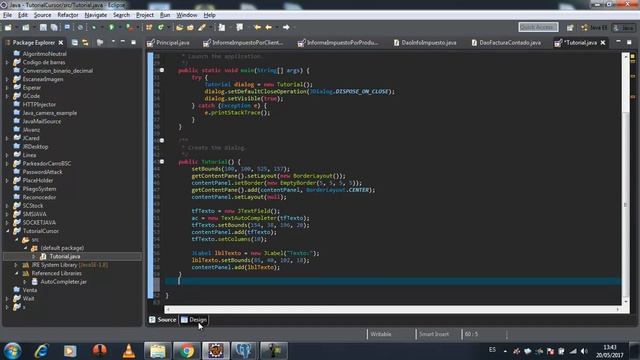Screen dimensions: 640x360
Task: Expand the SOCKETJAVA project
Action: click(7, 222)
